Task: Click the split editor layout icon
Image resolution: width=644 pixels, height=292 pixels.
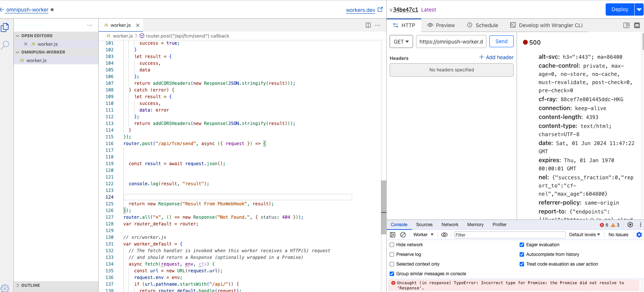Action: point(368,25)
